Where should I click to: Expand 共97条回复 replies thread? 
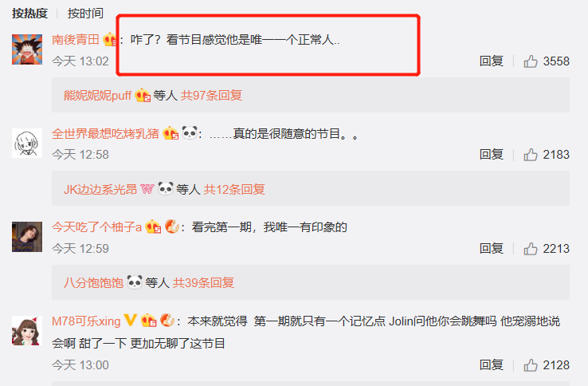click(x=211, y=96)
